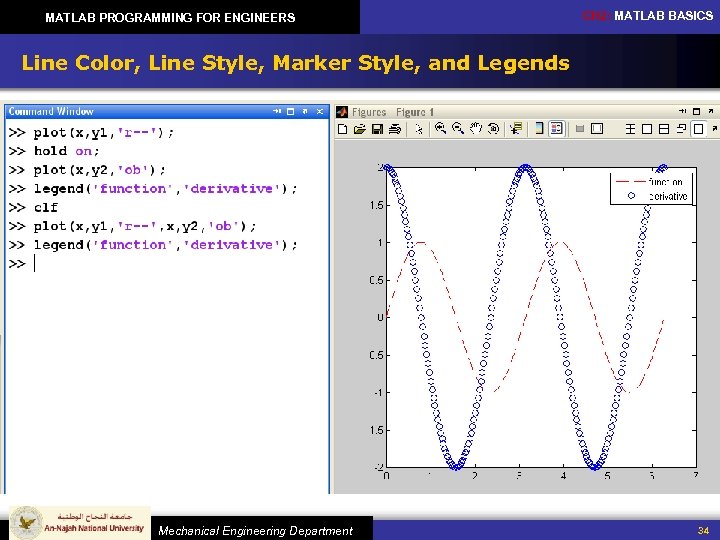Close the Command Window panel

point(320,112)
